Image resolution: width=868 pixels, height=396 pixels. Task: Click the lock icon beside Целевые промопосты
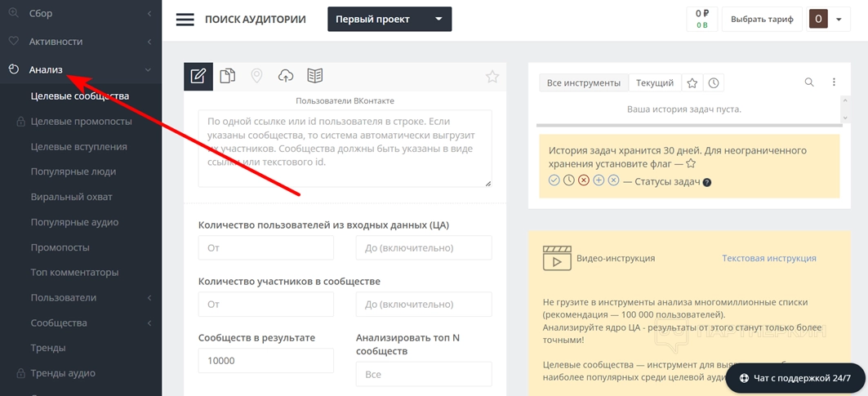(20, 122)
